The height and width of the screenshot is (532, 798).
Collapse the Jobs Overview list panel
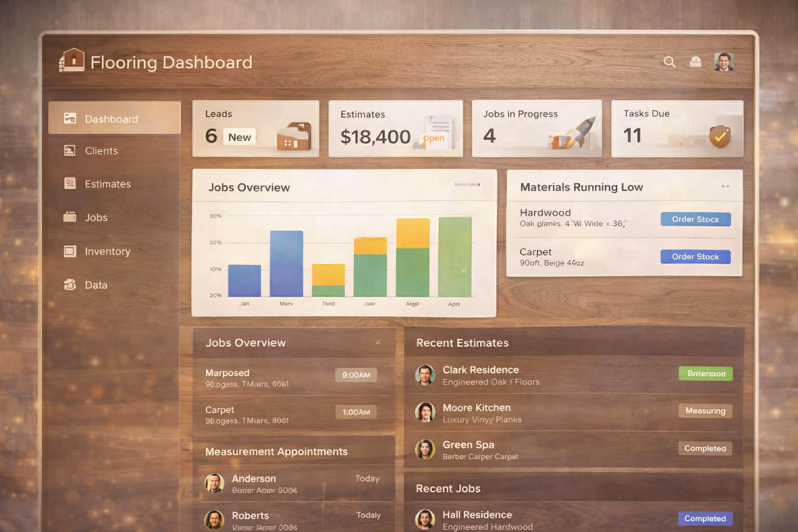[x=378, y=342]
